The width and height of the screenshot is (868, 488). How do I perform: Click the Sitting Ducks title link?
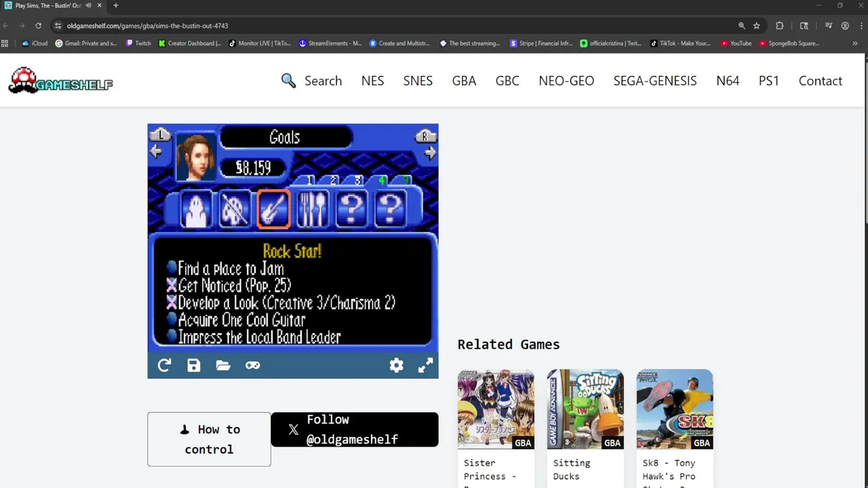572,469
